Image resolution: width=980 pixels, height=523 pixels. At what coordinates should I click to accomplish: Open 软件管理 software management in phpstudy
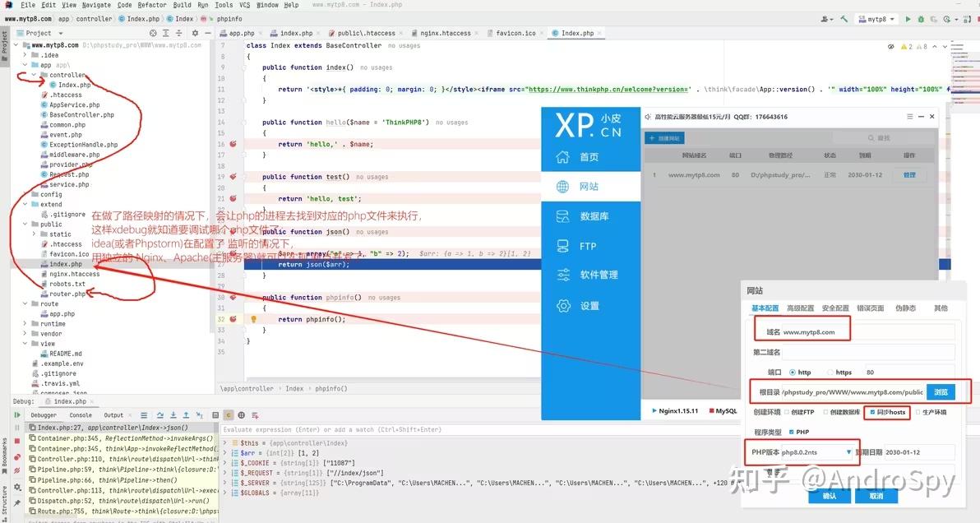point(589,275)
